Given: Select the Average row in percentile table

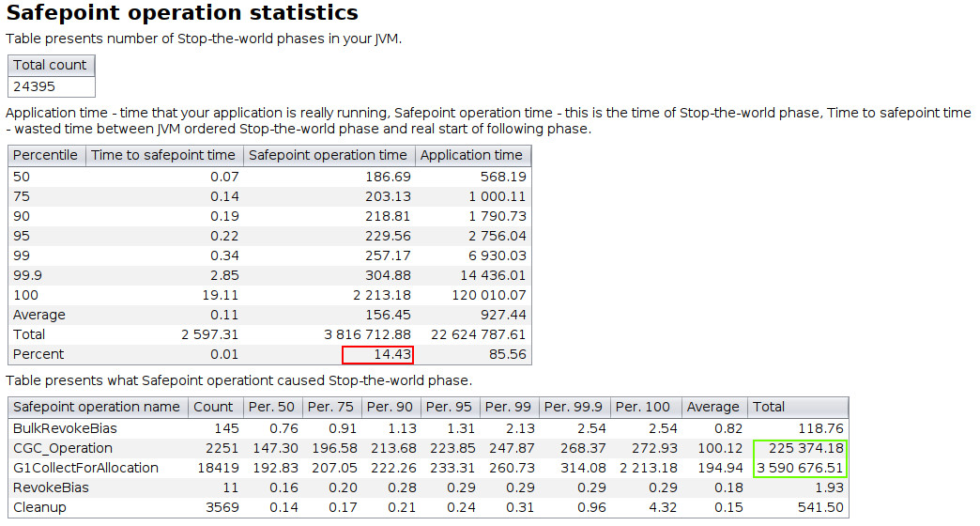Looking at the screenshot, I should [269, 315].
